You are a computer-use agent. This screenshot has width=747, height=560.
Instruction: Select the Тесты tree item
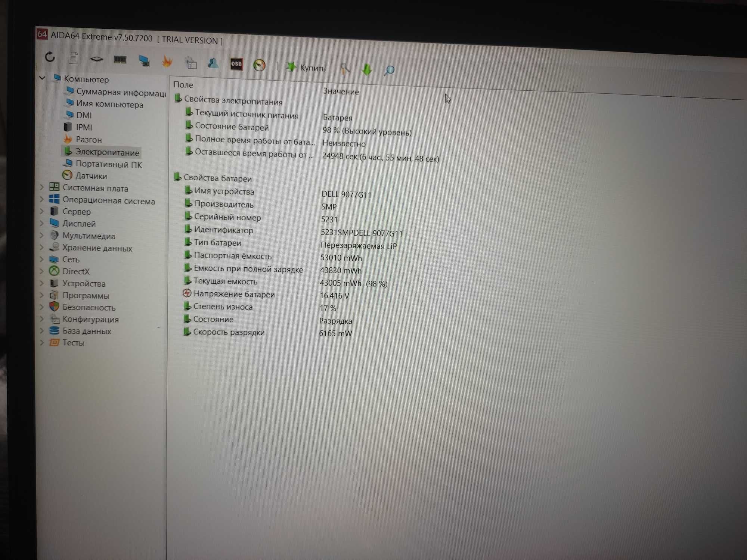(x=67, y=342)
